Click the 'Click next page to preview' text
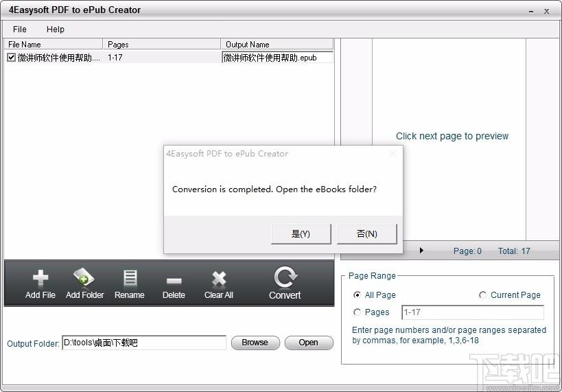The image size is (562, 392). pyautogui.click(x=452, y=136)
